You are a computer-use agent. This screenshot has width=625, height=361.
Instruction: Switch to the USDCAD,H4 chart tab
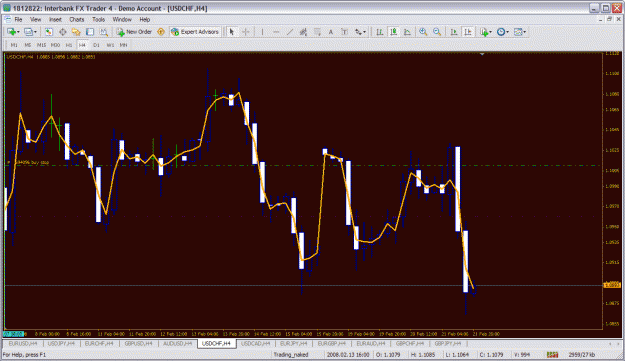click(256, 343)
